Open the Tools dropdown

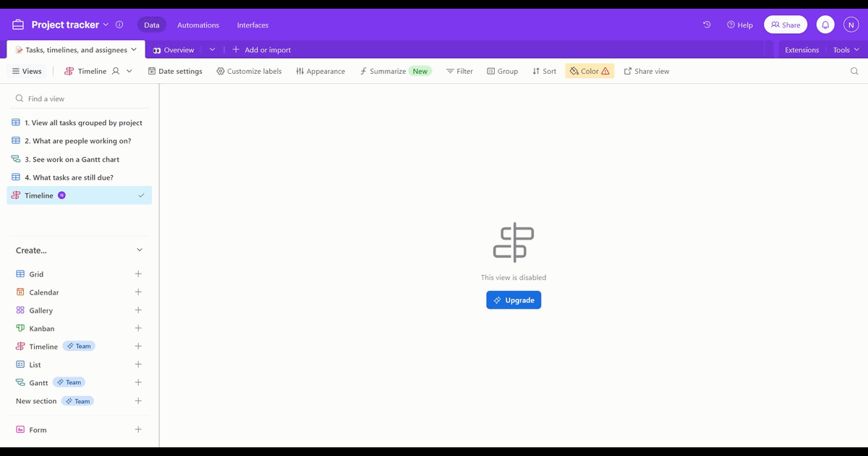point(846,50)
